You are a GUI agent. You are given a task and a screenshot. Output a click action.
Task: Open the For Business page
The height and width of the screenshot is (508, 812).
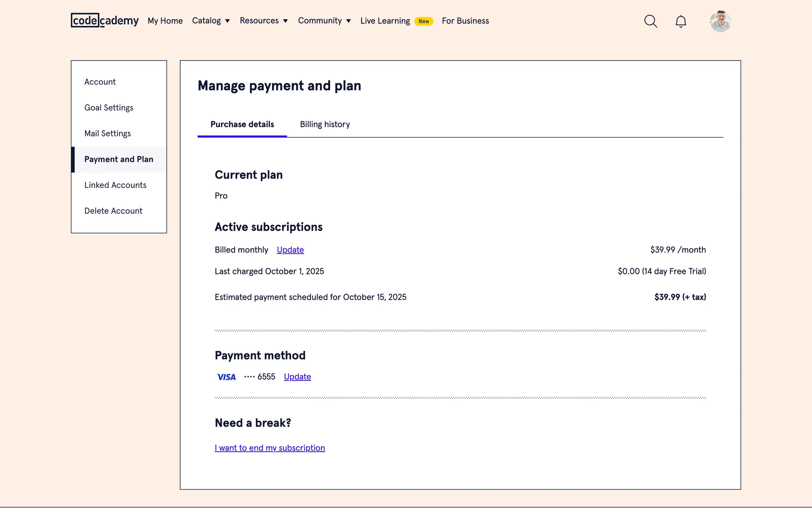[x=465, y=21]
